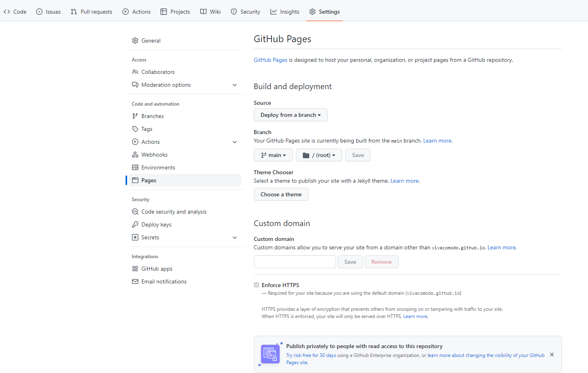Screen dimensions: 588x373
Task: Switch to the Wiki tab
Action: [x=211, y=12]
